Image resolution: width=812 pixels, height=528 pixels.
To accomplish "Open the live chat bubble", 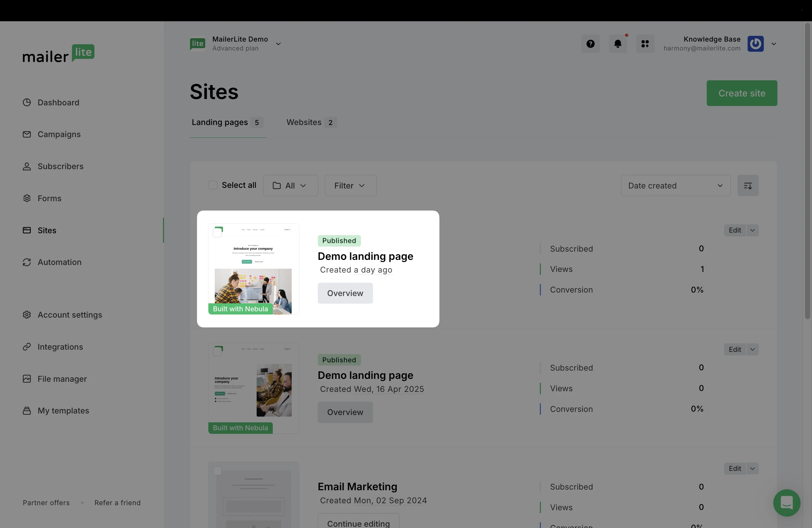I will (786, 503).
